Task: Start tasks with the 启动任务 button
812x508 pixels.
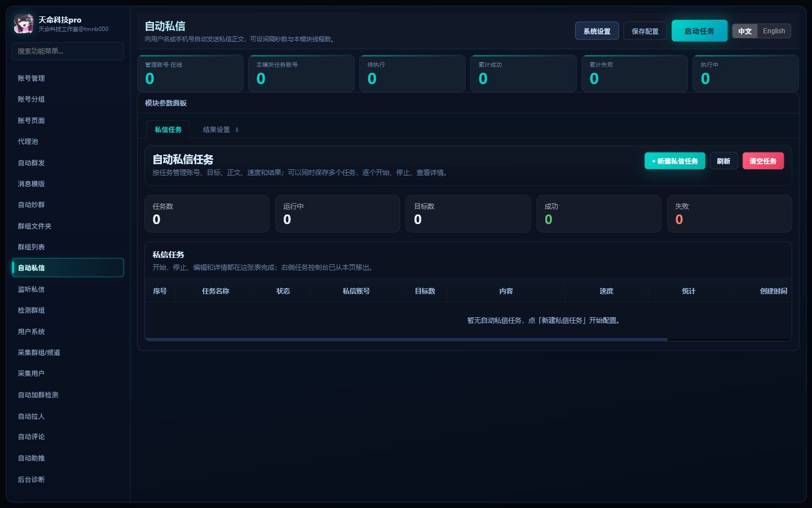Action: [699, 31]
